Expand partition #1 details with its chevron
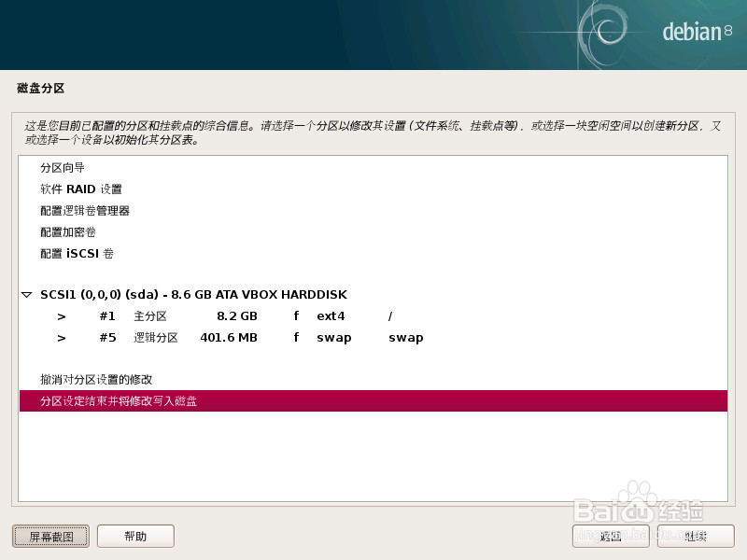The image size is (747, 560). click(61, 315)
